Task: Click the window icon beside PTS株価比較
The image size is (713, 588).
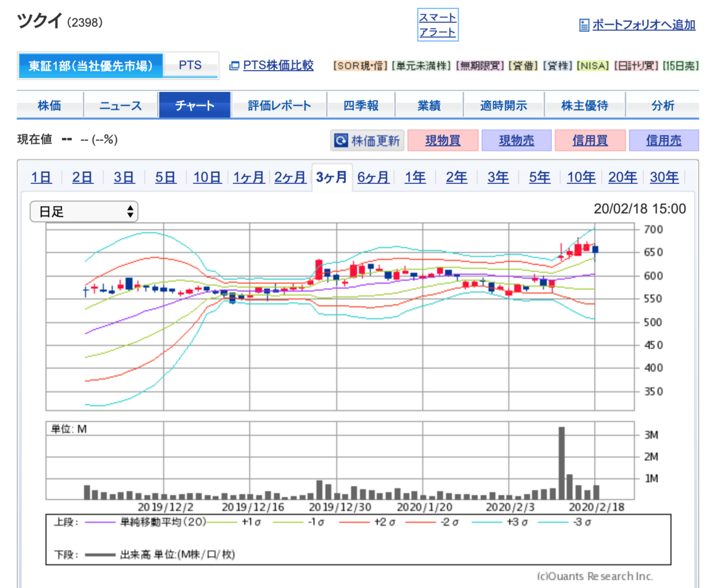Action: click(x=234, y=65)
